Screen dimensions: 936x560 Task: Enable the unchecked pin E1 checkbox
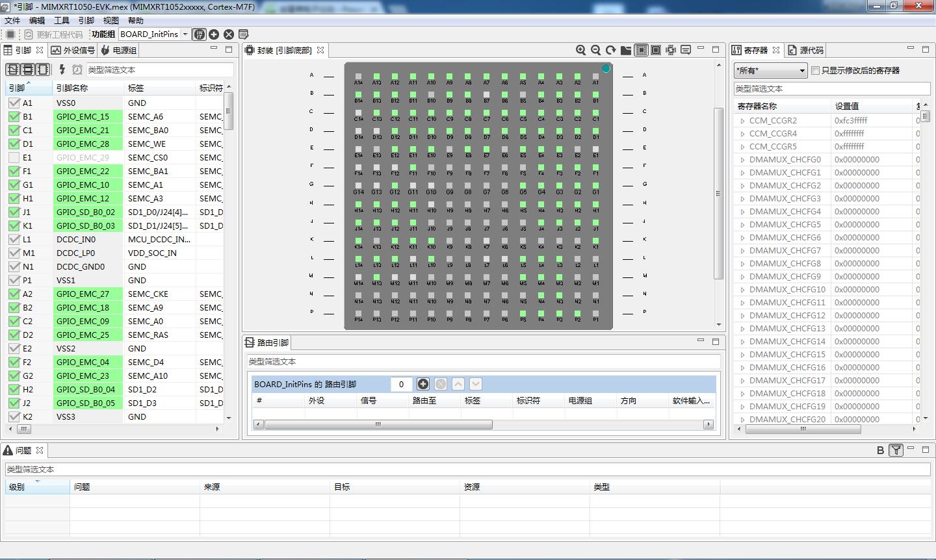[x=14, y=157]
